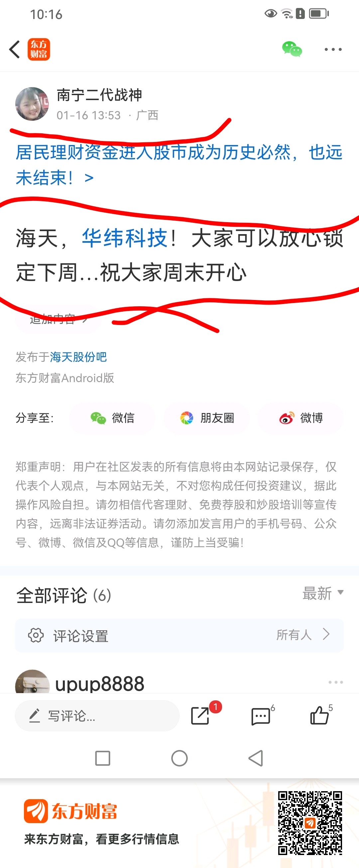This screenshot has height=868, width=359.
Task: Tap the back arrow at top left
Action: click(x=15, y=50)
